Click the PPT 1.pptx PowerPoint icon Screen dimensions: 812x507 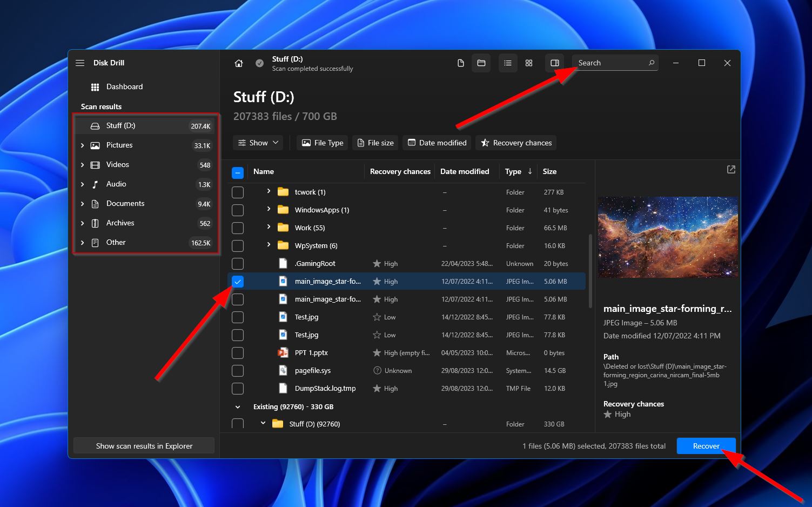pyautogui.click(x=283, y=353)
